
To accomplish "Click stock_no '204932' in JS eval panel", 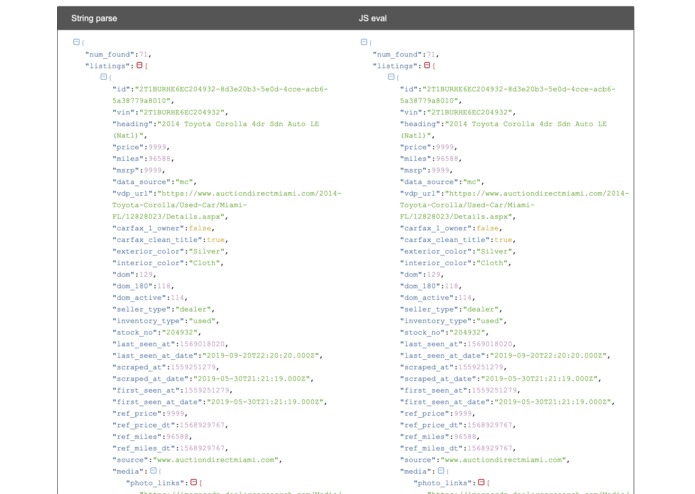I will pos(467,332).
